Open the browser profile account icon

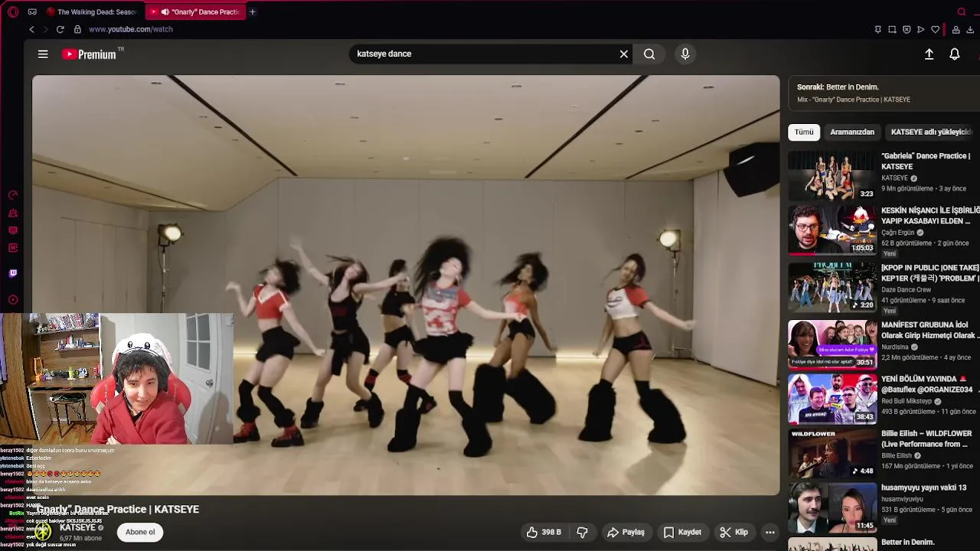click(x=955, y=29)
